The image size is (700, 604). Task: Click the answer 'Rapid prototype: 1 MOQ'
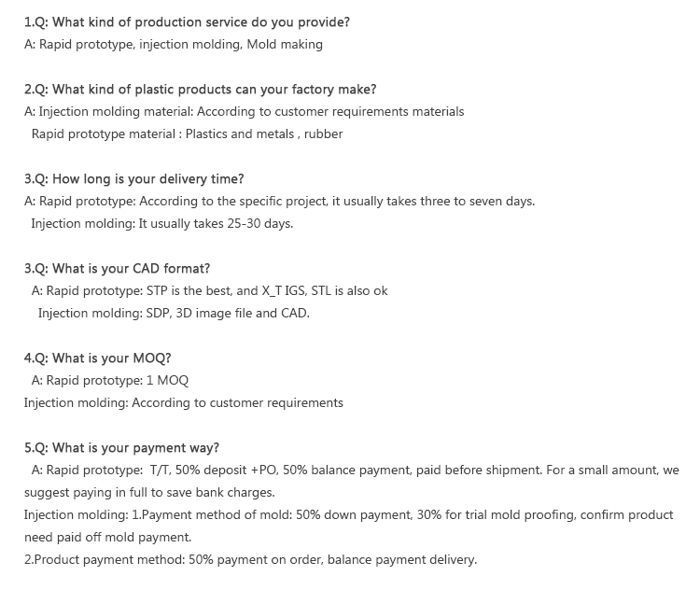click(110, 380)
